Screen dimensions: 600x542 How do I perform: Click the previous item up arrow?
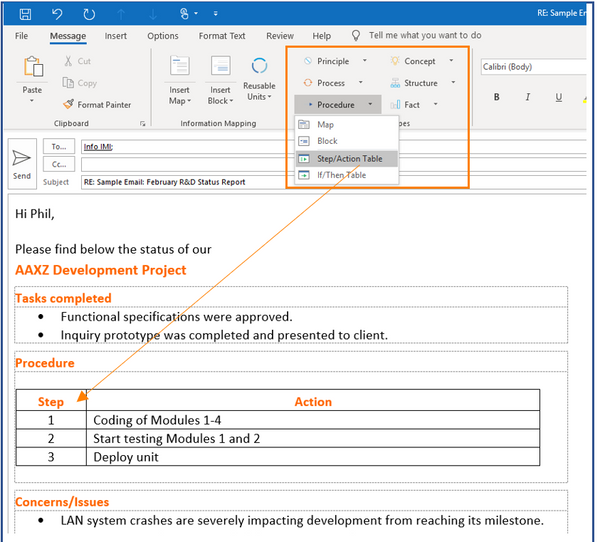click(121, 15)
